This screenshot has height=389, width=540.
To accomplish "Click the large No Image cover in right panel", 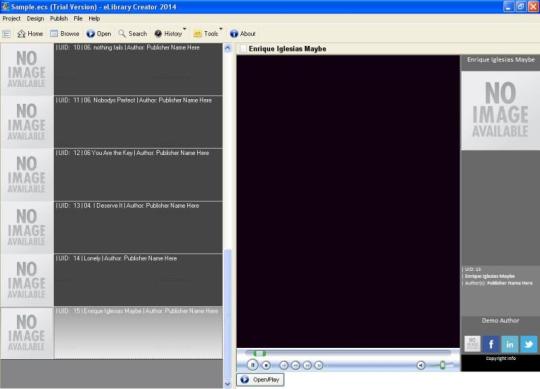I will [500, 110].
